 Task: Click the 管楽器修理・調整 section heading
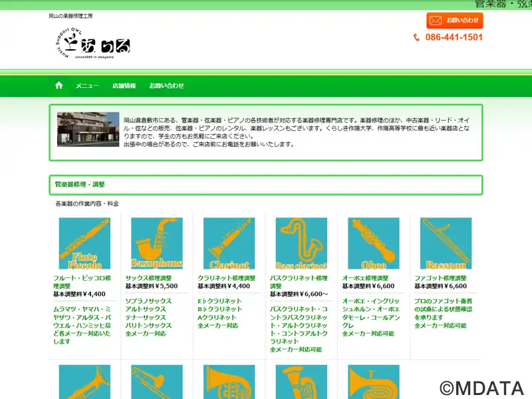click(80, 185)
